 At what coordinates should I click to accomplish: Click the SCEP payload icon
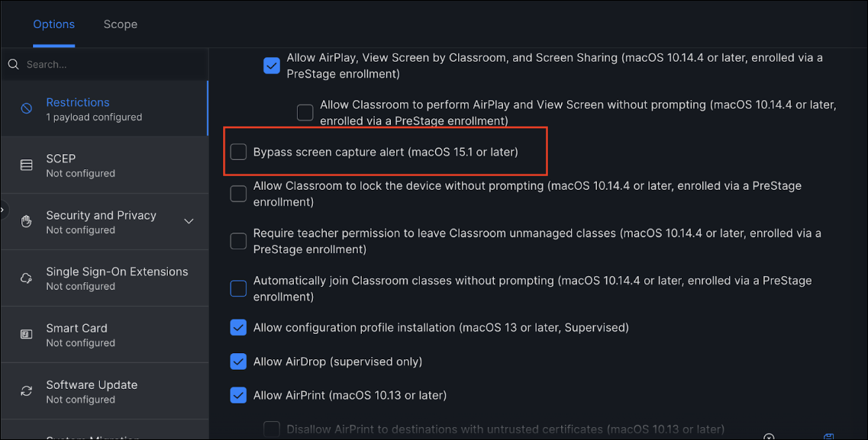pyautogui.click(x=27, y=165)
